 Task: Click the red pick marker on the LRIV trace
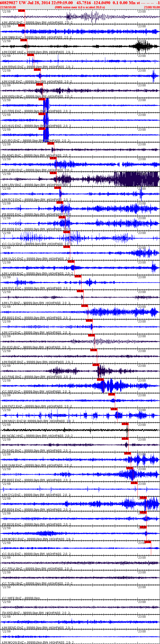53,173
